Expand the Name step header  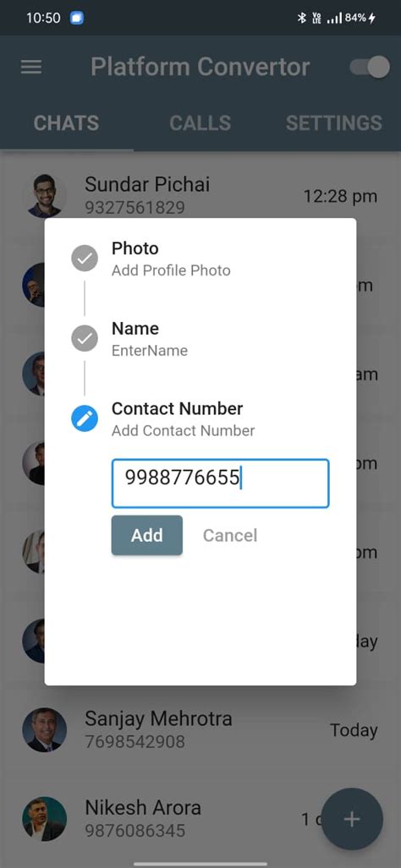[x=150, y=339]
